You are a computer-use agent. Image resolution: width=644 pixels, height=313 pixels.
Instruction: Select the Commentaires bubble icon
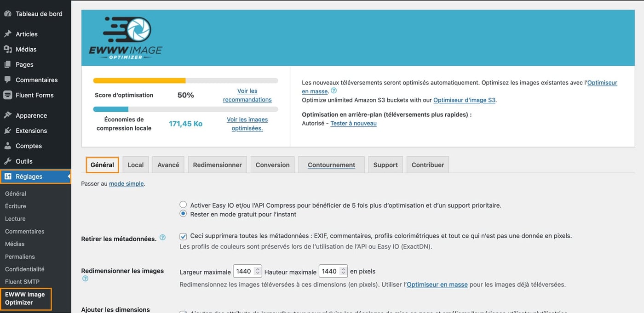pyautogui.click(x=7, y=80)
